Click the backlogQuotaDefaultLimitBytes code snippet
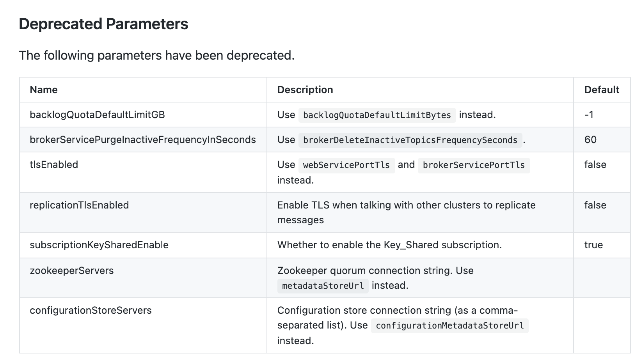This screenshot has width=643, height=364. (x=377, y=115)
